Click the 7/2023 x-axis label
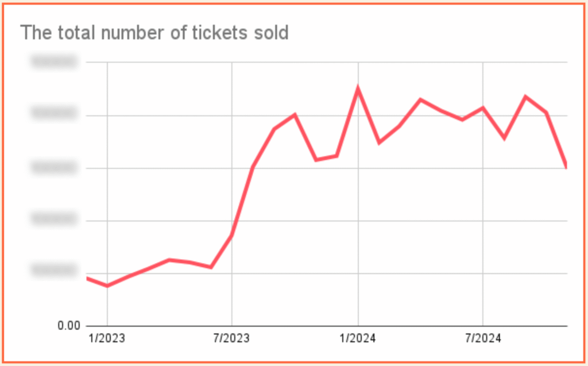 (231, 338)
